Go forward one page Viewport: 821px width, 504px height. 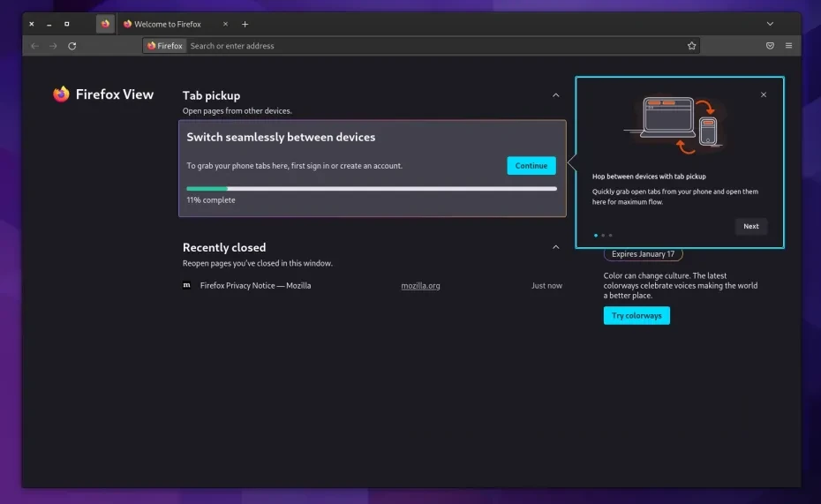point(53,46)
